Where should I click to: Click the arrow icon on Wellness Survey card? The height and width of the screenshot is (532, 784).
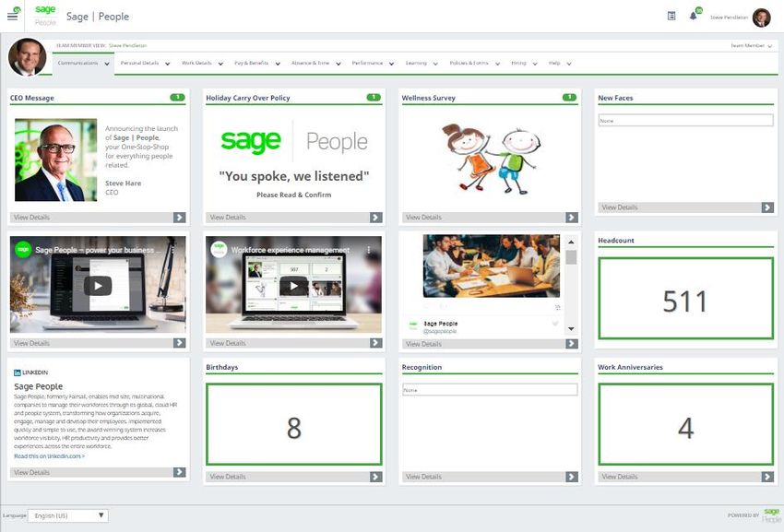[x=572, y=218]
